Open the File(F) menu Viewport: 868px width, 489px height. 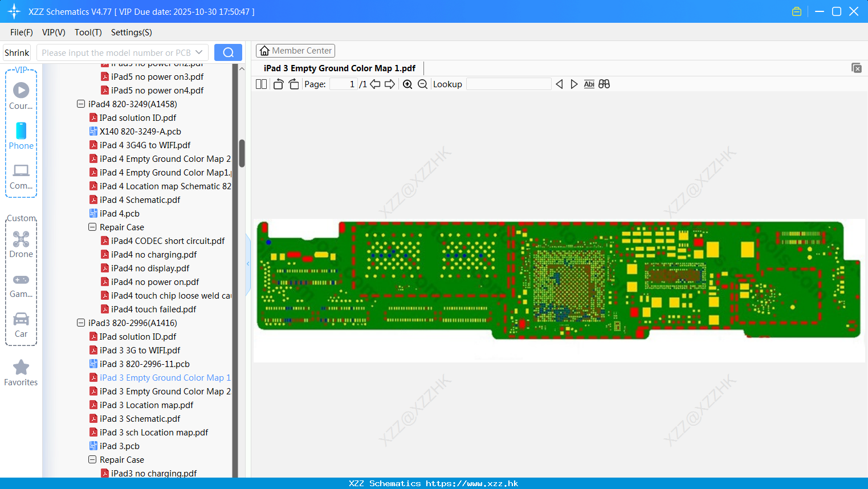22,32
